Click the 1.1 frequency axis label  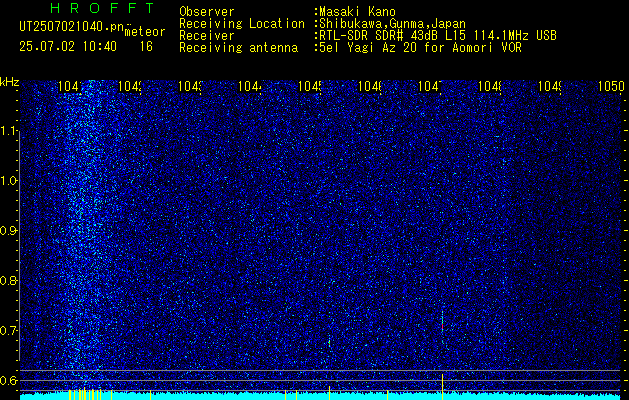tap(10, 131)
